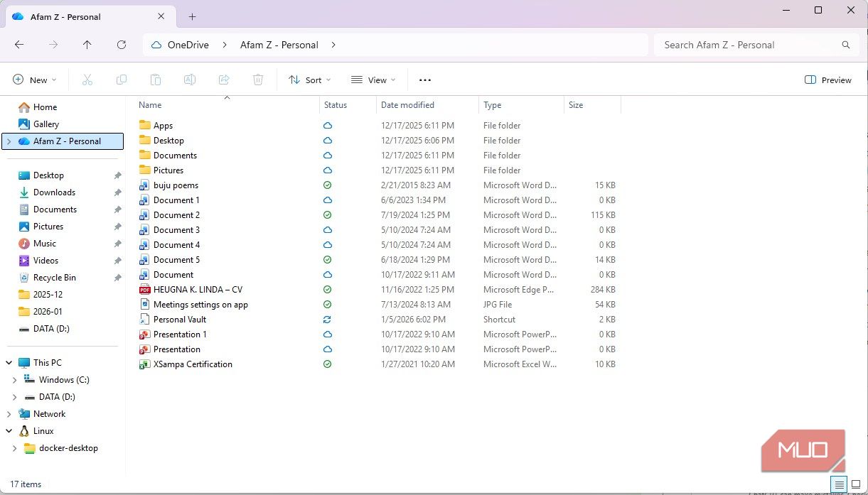Click Afam Z - Personal breadcrumb
The width and height of the screenshot is (868, 495).
(x=279, y=45)
